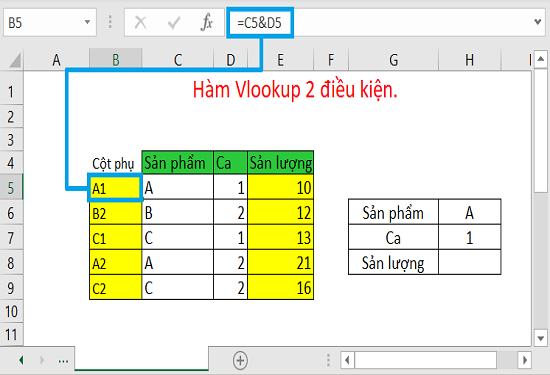Select the cell with value 21
The image size is (550, 375).
[x=281, y=262]
